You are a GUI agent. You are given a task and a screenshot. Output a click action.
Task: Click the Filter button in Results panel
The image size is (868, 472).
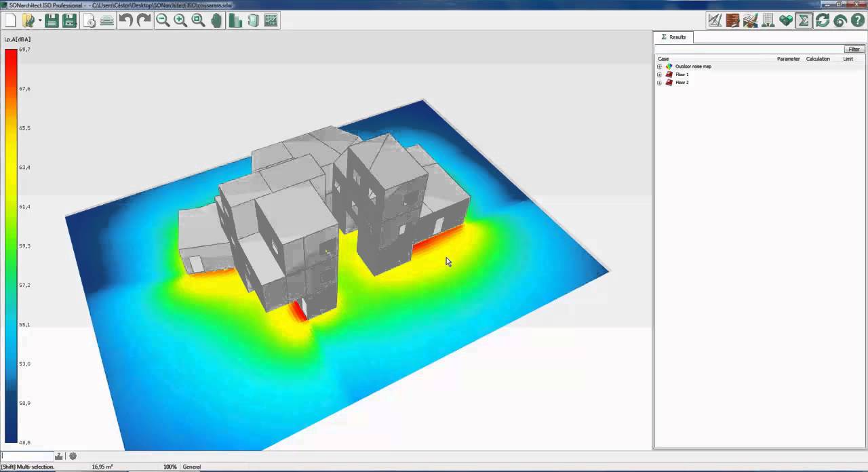854,50
